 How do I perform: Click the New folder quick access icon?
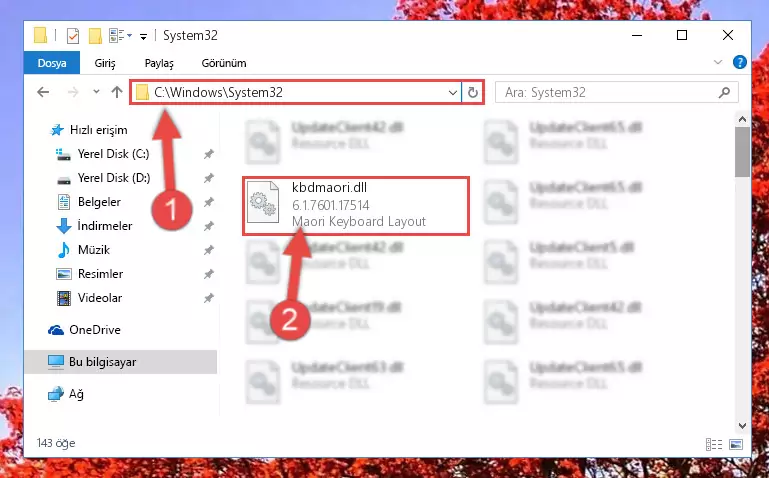[95, 36]
